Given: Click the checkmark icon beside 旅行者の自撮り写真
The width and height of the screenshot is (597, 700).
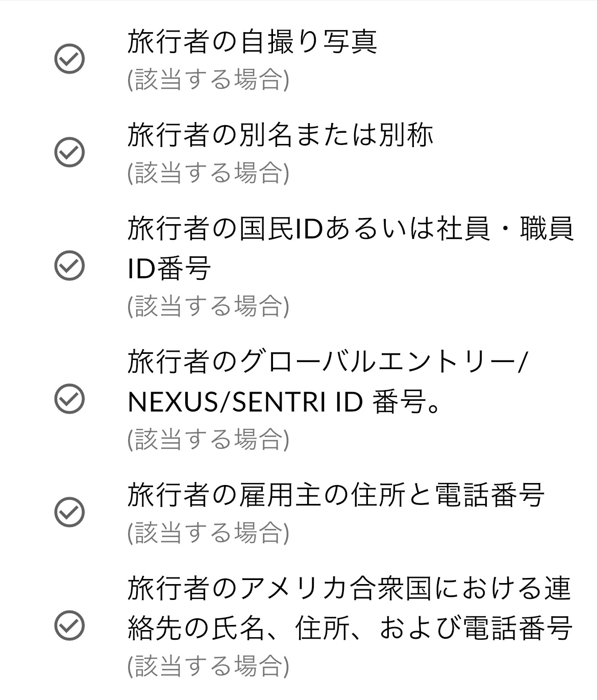Looking at the screenshot, I should 69,59.
